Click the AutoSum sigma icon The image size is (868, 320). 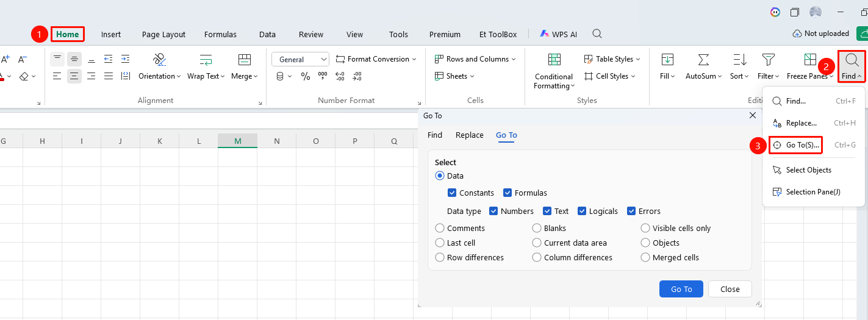pyautogui.click(x=703, y=60)
